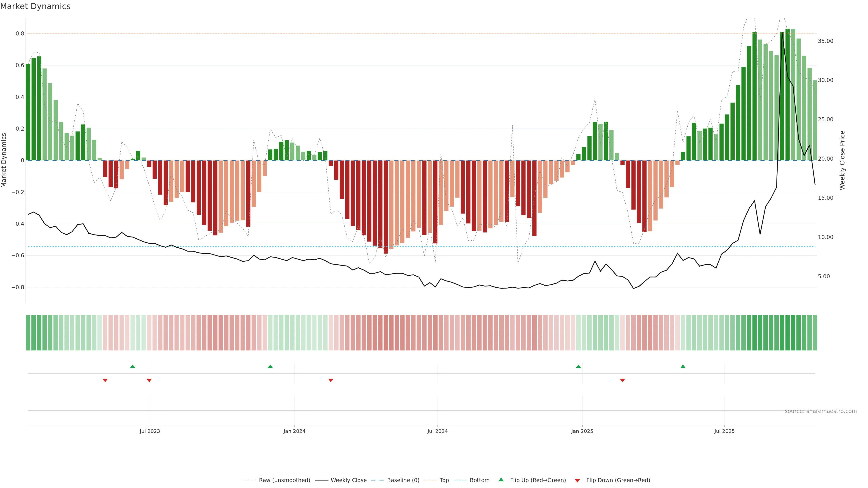Click the first green flip-up triangle marker
Viewport: 868px width, 488px height.
tap(132, 366)
